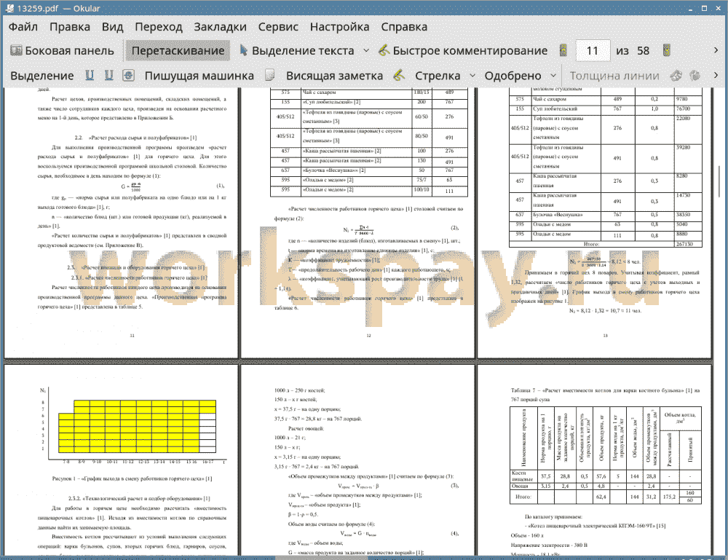The image size is (728, 560).
Task: Open the Правка menu
Action: click(x=70, y=27)
